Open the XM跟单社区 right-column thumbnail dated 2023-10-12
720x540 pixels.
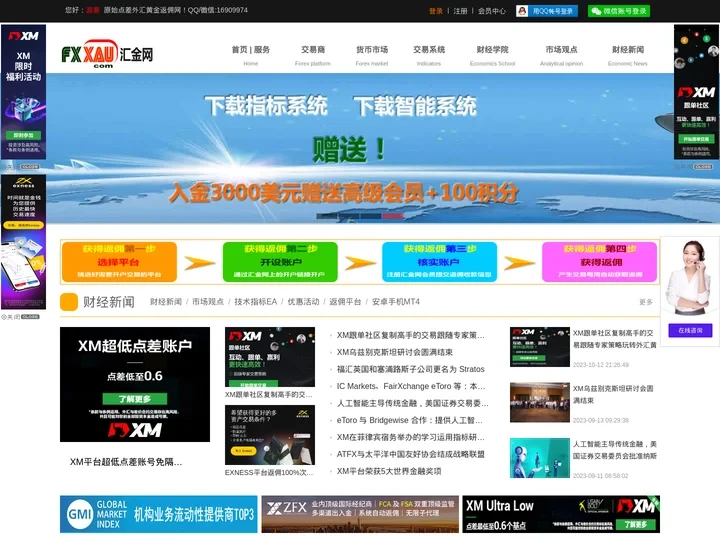click(540, 347)
